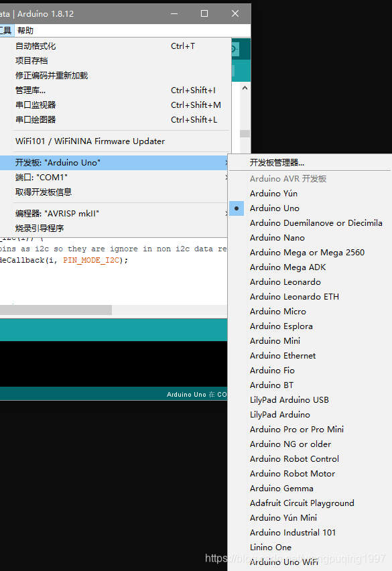Image resolution: width=392 pixels, height=571 pixels.
Task: Choose 自动格式化 from the tools menu
Action: (116, 46)
